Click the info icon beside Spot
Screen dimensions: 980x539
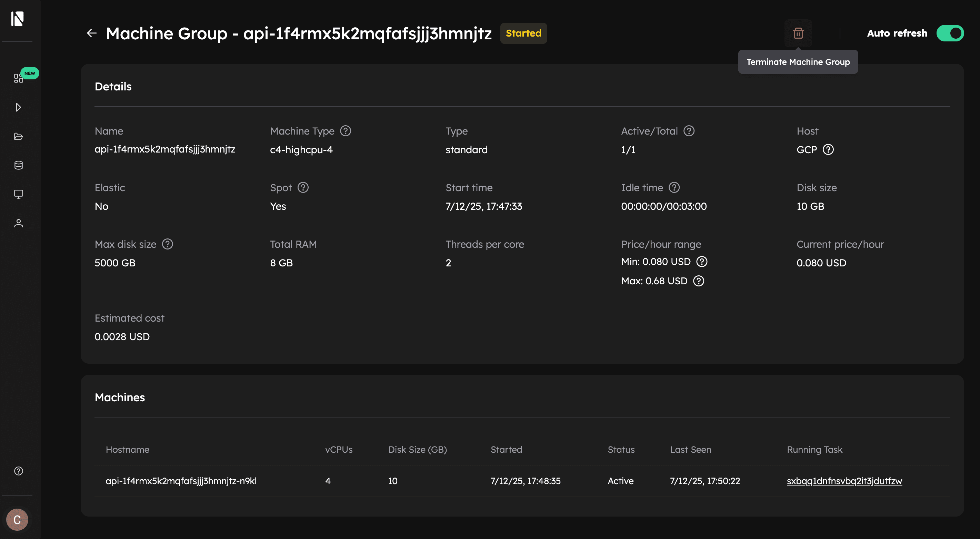click(303, 188)
